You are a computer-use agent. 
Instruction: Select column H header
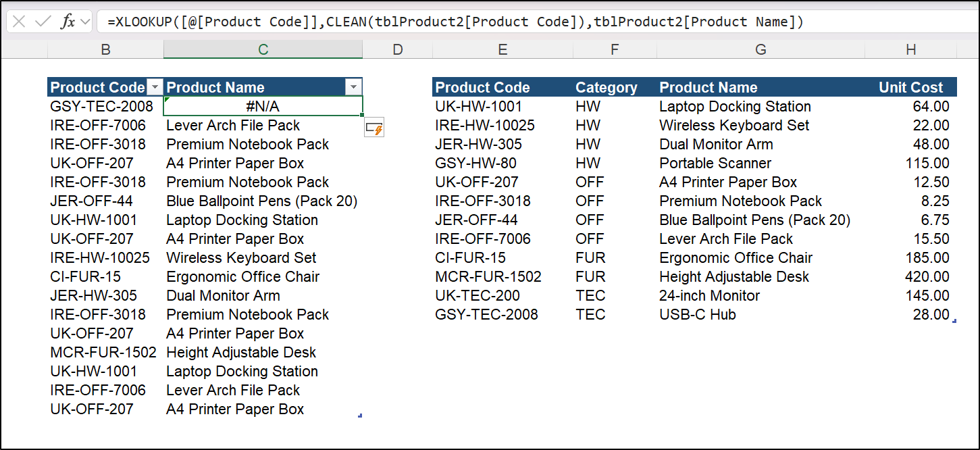(x=911, y=49)
